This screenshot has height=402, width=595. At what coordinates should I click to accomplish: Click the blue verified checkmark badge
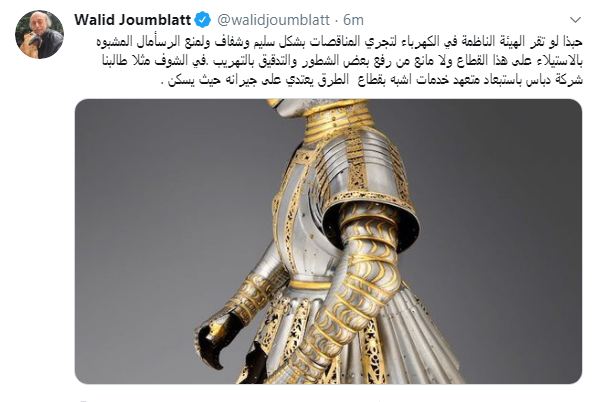(x=203, y=20)
